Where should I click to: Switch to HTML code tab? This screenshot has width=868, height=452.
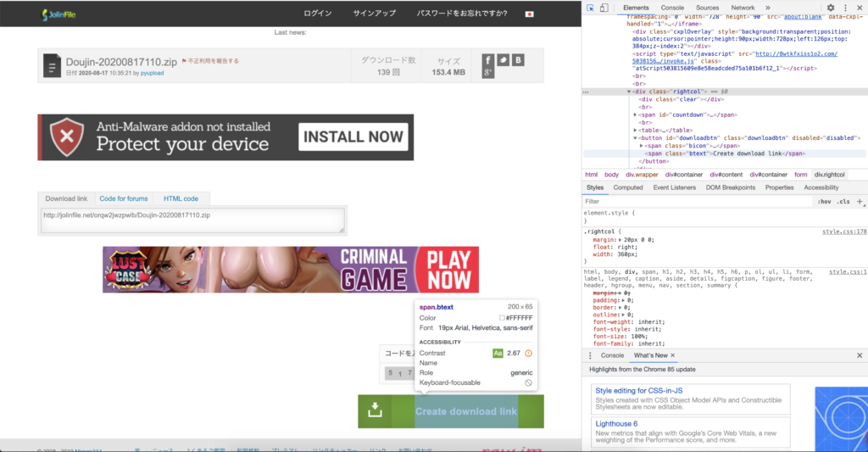[x=181, y=198]
